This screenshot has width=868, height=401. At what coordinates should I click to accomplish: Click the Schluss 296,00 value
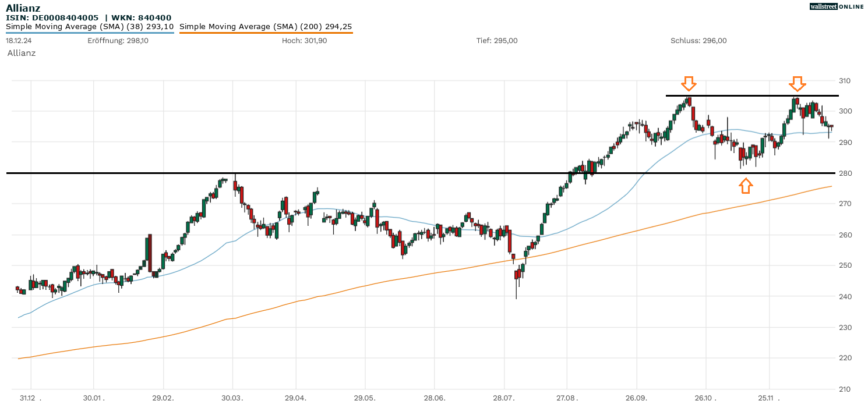(x=698, y=41)
